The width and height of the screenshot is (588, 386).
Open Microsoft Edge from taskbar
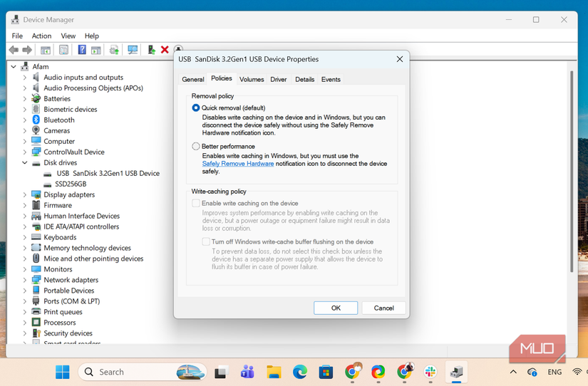click(x=300, y=372)
